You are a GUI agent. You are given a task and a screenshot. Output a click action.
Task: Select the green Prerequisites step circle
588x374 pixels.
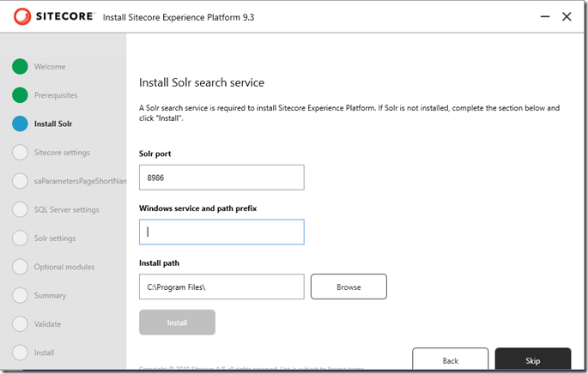tap(20, 95)
